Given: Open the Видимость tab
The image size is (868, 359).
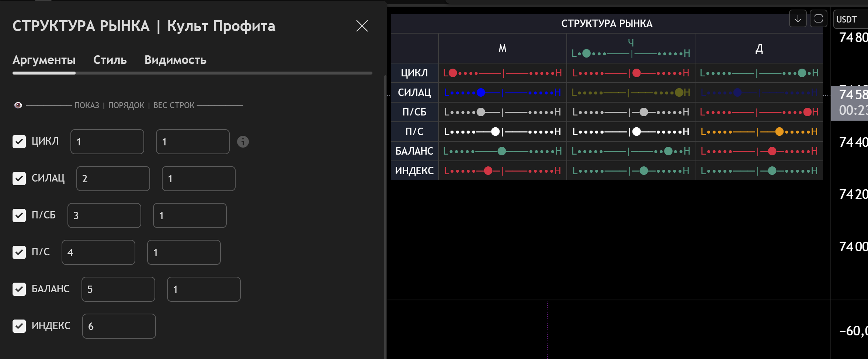Looking at the screenshot, I should click(175, 60).
